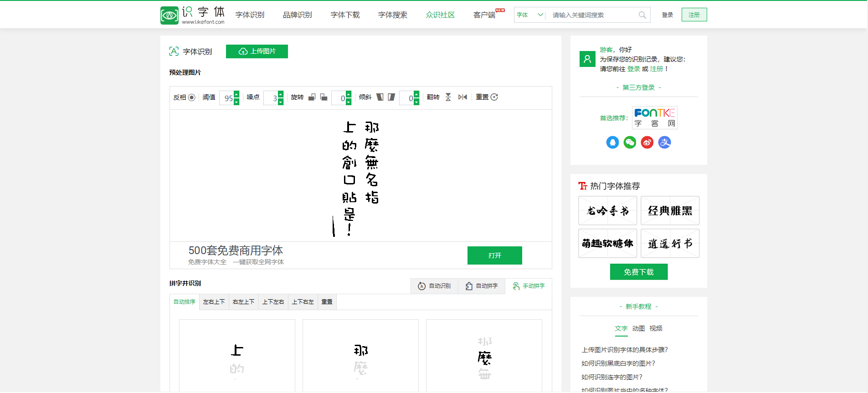Log in with the Alipay icon
This screenshot has height=393, width=868.
[664, 143]
